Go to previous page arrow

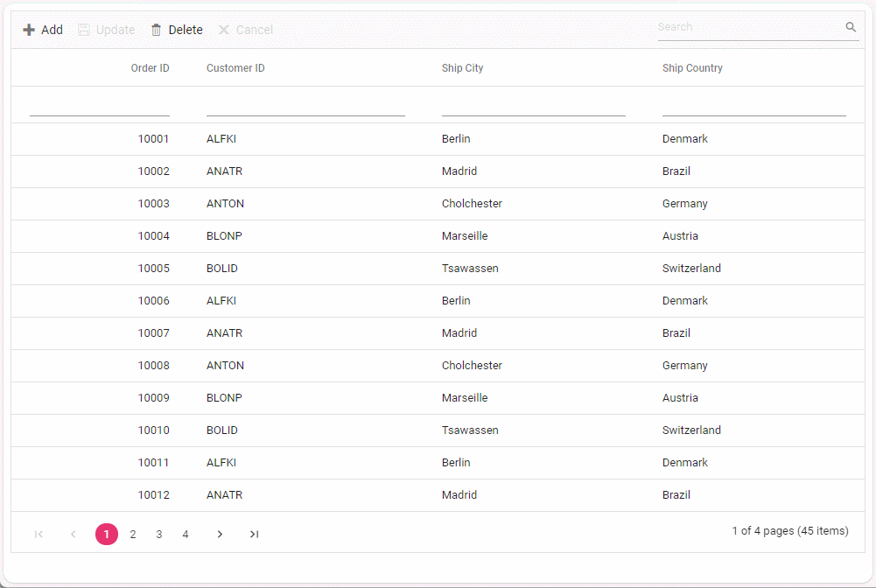click(74, 535)
